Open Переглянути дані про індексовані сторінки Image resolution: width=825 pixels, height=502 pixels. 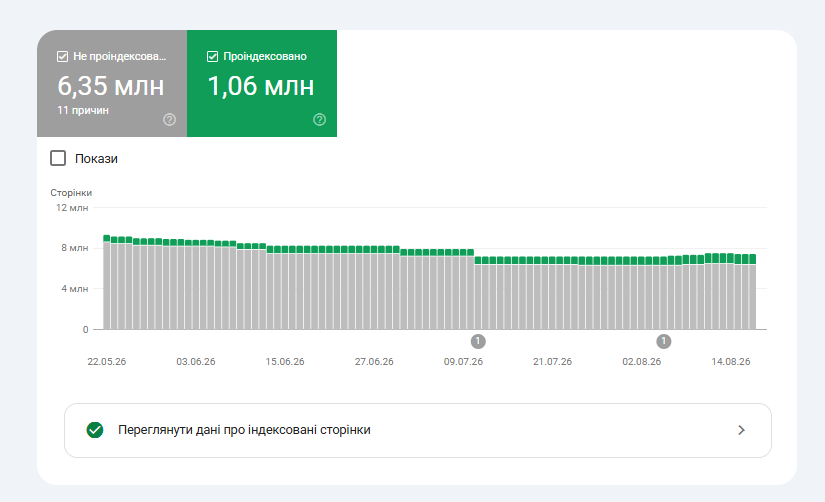click(418, 430)
